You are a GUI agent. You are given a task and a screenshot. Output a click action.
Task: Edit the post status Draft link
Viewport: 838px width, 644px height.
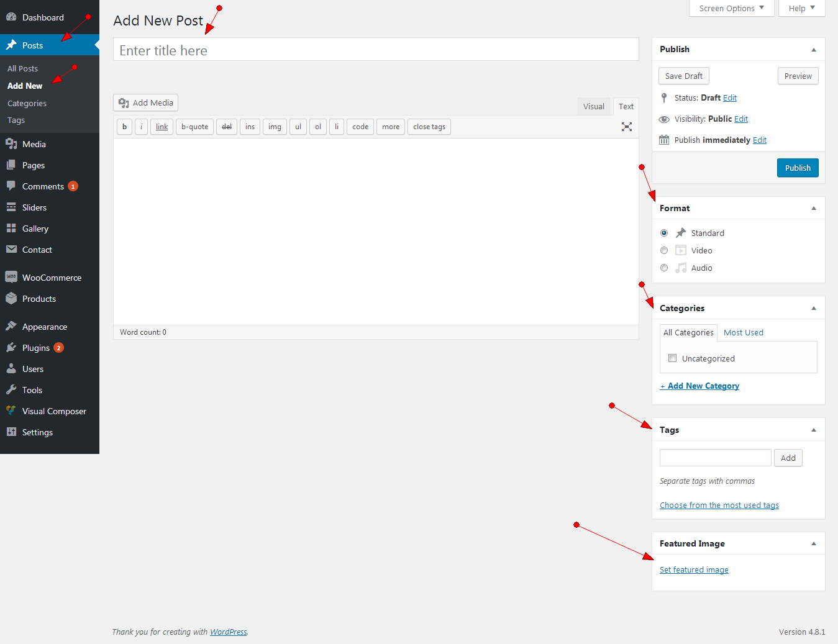(x=730, y=98)
